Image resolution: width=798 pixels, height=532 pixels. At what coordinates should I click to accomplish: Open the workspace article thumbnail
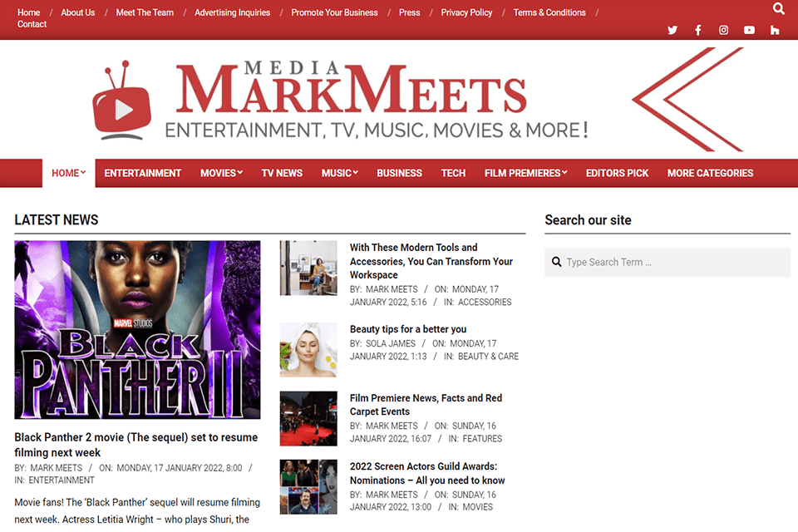(308, 268)
